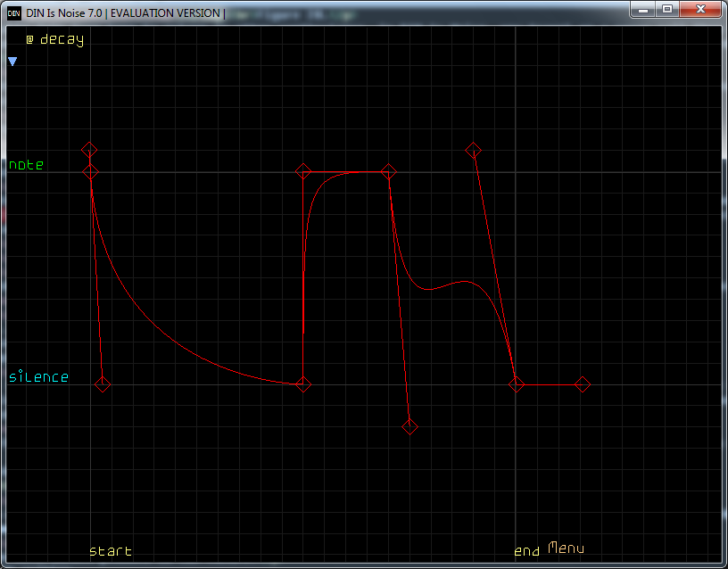The width and height of the screenshot is (728, 569).
Task: Click the blue triangle under the decay label
Action: (12, 62)
